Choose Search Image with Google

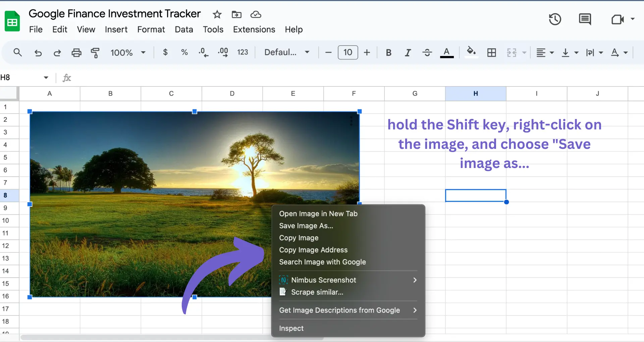(x=348, y=262)
